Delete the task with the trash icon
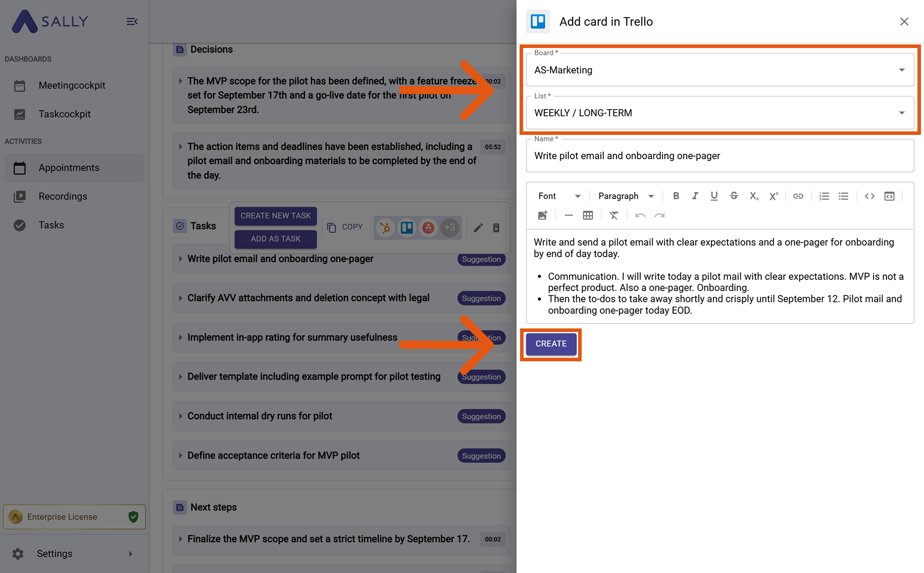The height and width of the screenshot is (573, 924). (496, 228)
